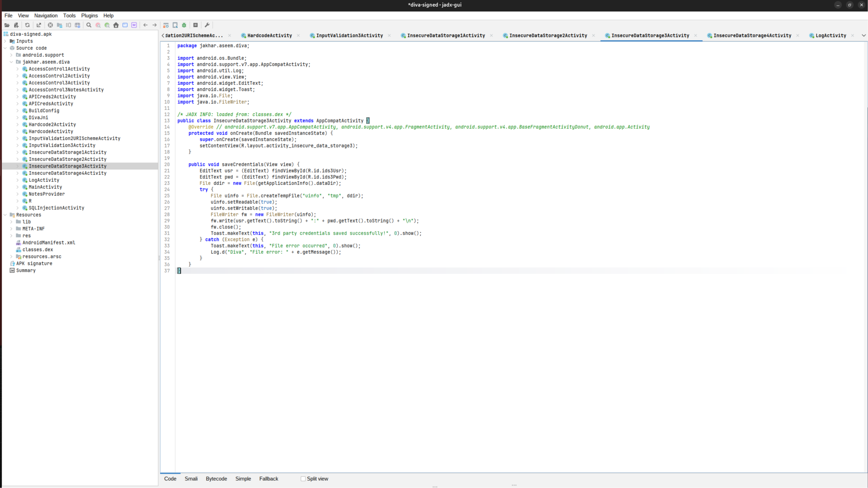Open the Plugins menu
The image size is (868, 488).
[x=89, y=16]
